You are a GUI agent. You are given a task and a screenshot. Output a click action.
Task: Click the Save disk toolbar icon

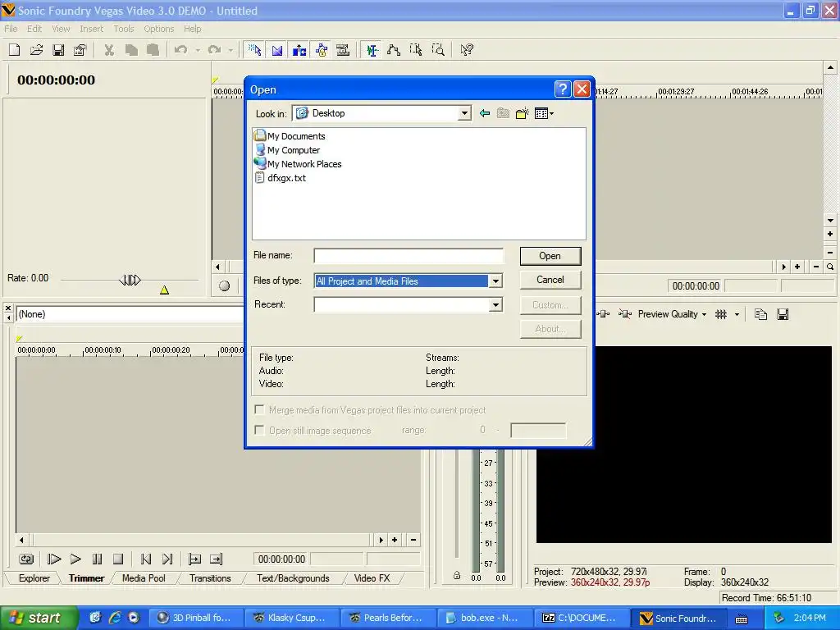pos(58,50)
